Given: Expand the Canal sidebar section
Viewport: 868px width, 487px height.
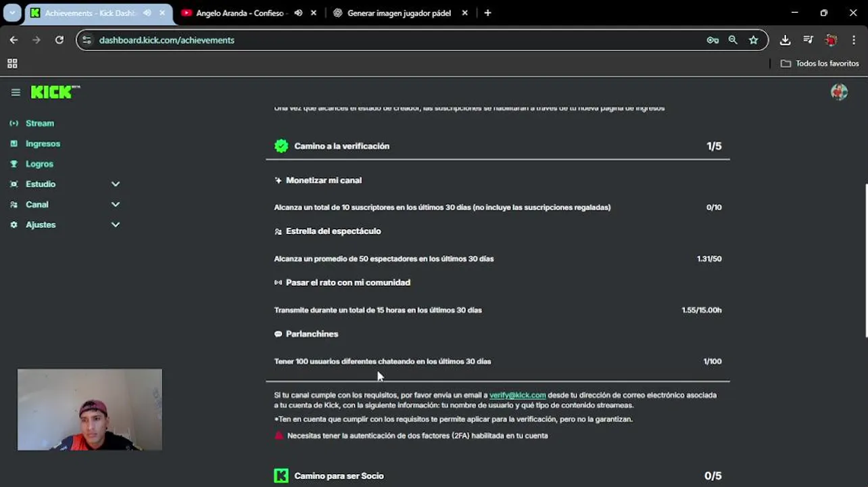Looking at the screenshot, I should [116, 204].
